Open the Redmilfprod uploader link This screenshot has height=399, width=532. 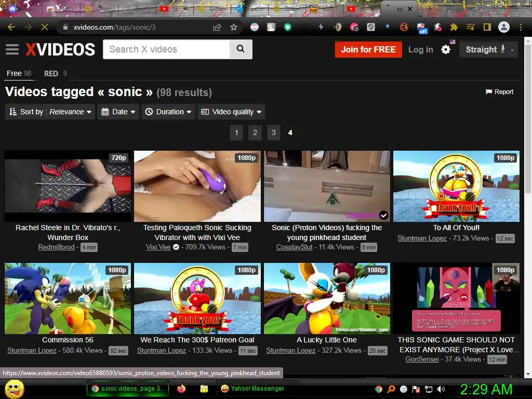(56, 247)
